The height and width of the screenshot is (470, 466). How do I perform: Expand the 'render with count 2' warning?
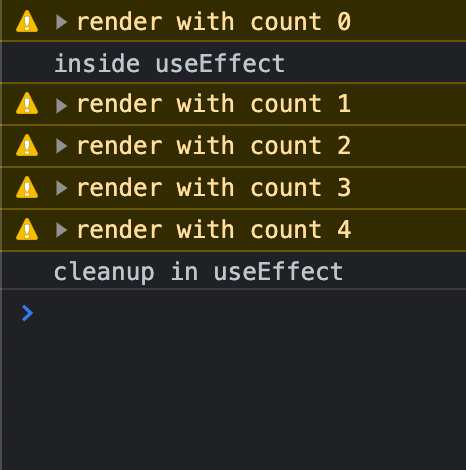click(61, 146)
